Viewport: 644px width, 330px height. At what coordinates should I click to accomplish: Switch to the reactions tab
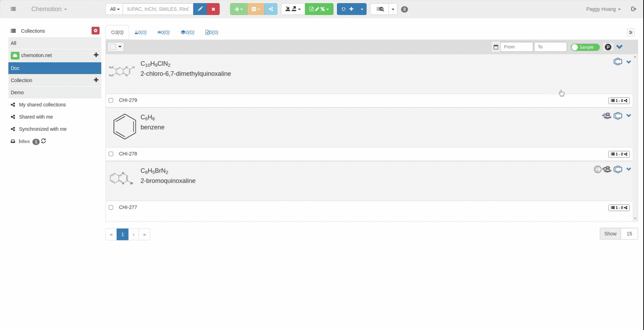click(x=140, y=32)
